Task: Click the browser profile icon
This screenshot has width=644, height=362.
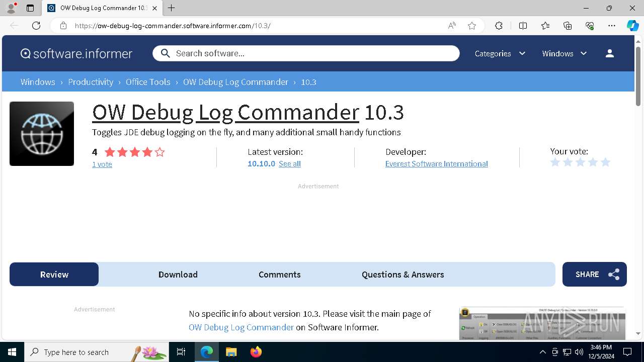Action: click(x=11, y=8)
